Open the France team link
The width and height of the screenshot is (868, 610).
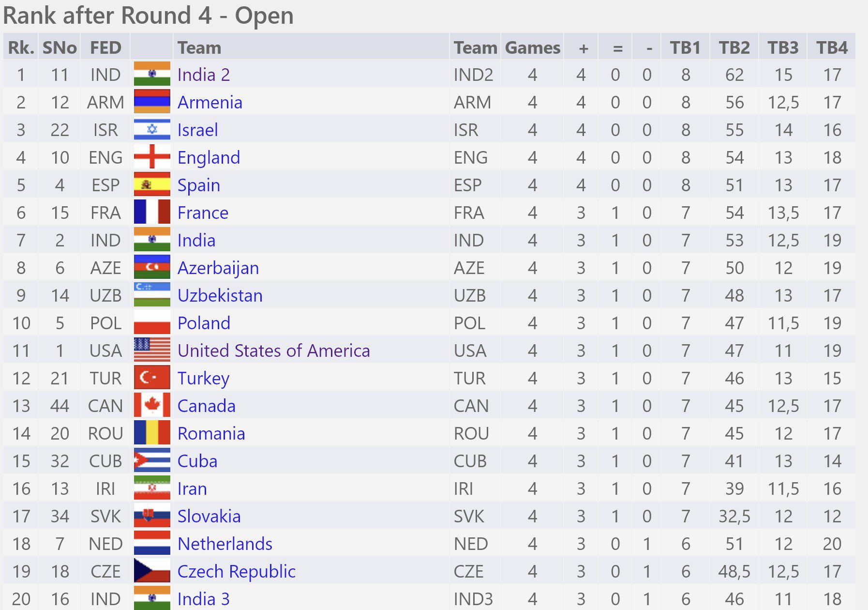pyautogui.click(x=203, y=213)
